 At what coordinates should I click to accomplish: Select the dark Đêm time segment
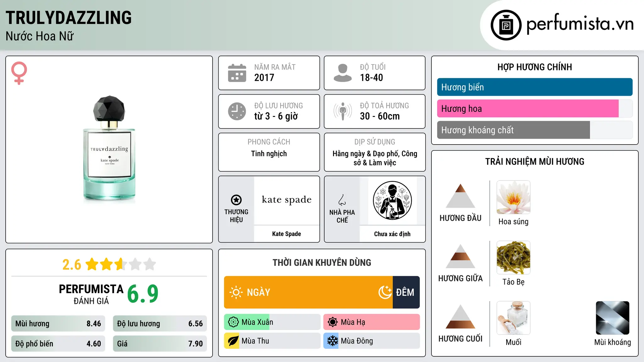[406, 292]
